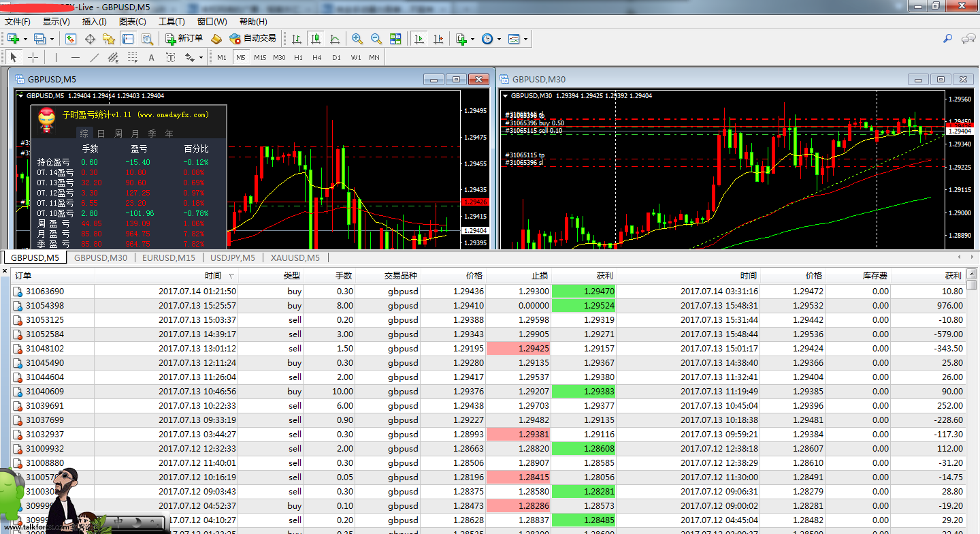This screenshot has width=980, height=534.
Task: Select the Fibonacci retracement tool
Action: [x=132, y=58]
